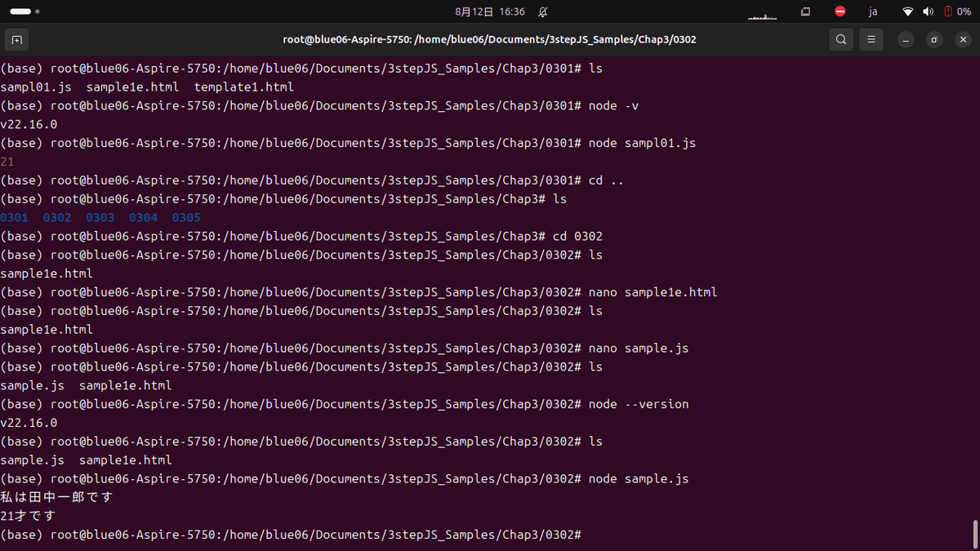980x551 pixels.
Task: Open the hamburger menu in the terminal header
Action: point(871,39)
